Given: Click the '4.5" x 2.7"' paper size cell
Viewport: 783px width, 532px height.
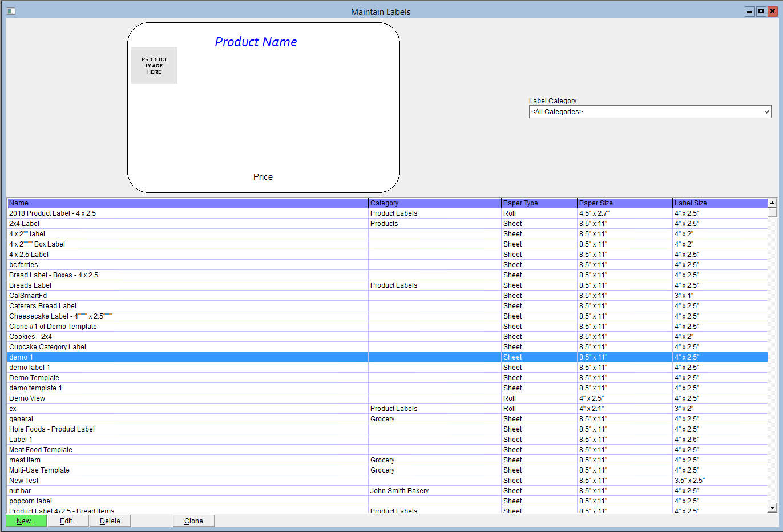Looking at the screenshot, I should point(625,213).
